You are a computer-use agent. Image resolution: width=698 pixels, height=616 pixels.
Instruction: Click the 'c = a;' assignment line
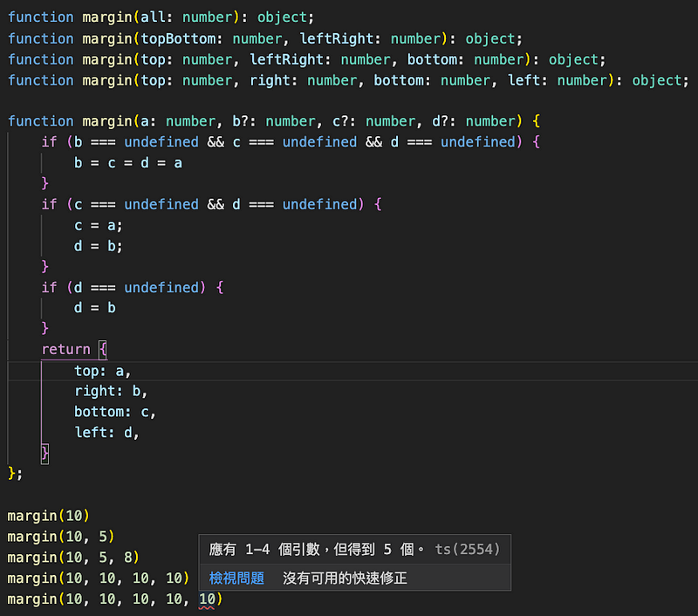coord(99,224)
